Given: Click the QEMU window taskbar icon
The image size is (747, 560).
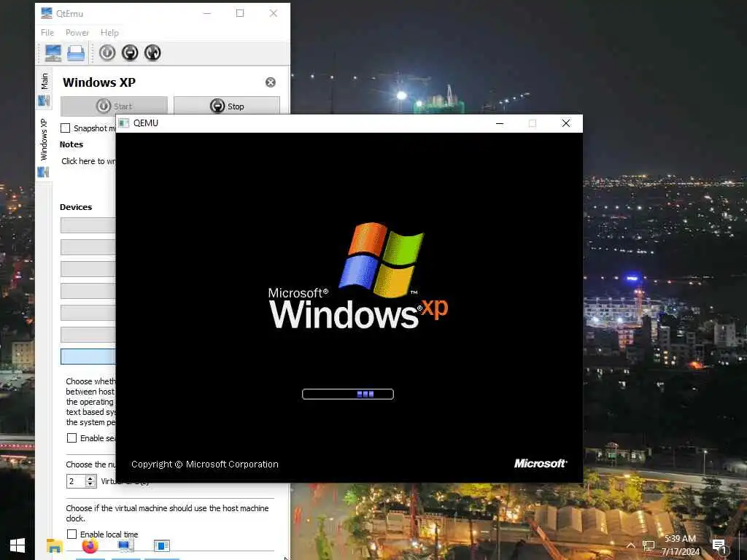Looking at the screenshot, I should 161,545.
